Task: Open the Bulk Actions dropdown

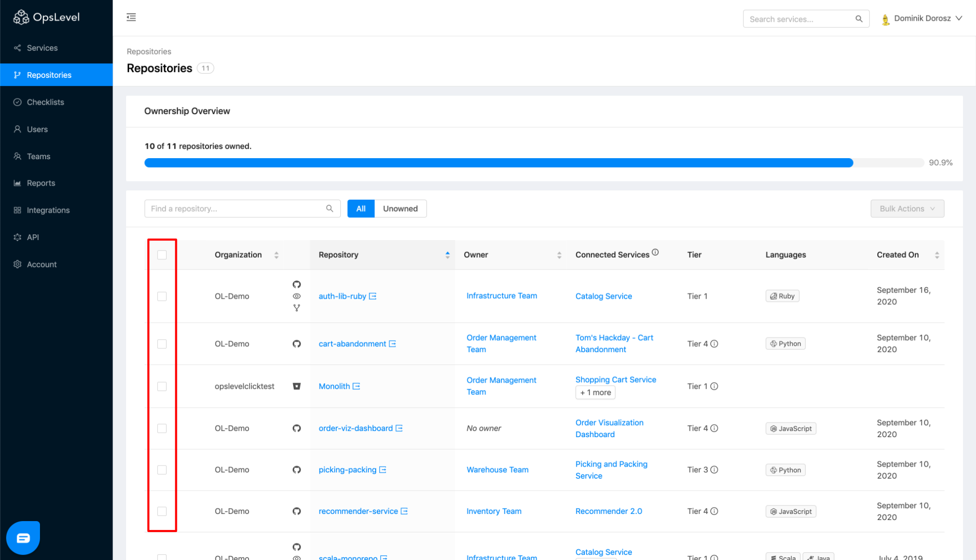Action: (907, 208)
